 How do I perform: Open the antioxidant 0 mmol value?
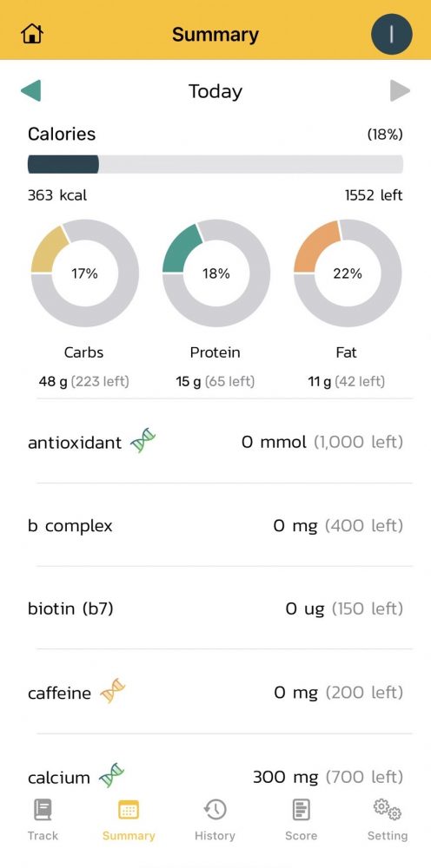pos(274,442)
